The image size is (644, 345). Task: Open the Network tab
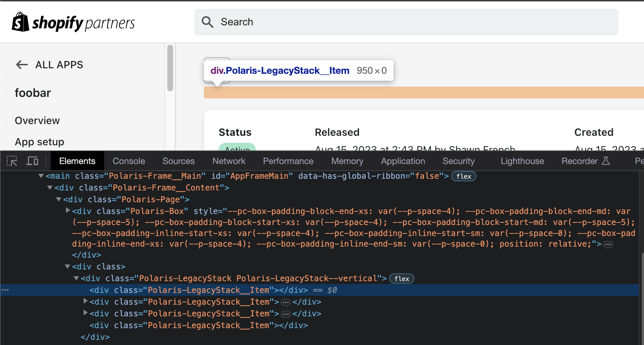228,161
